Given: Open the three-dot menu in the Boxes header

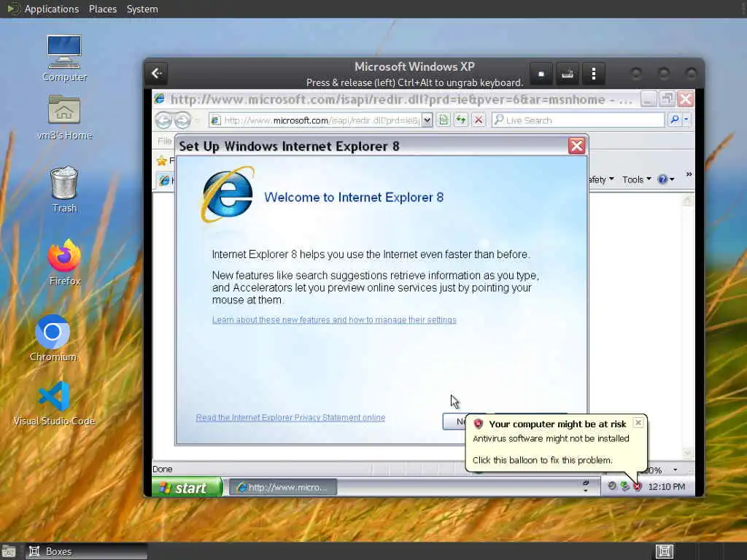Looking at the screenshot, I should (594, 74).
